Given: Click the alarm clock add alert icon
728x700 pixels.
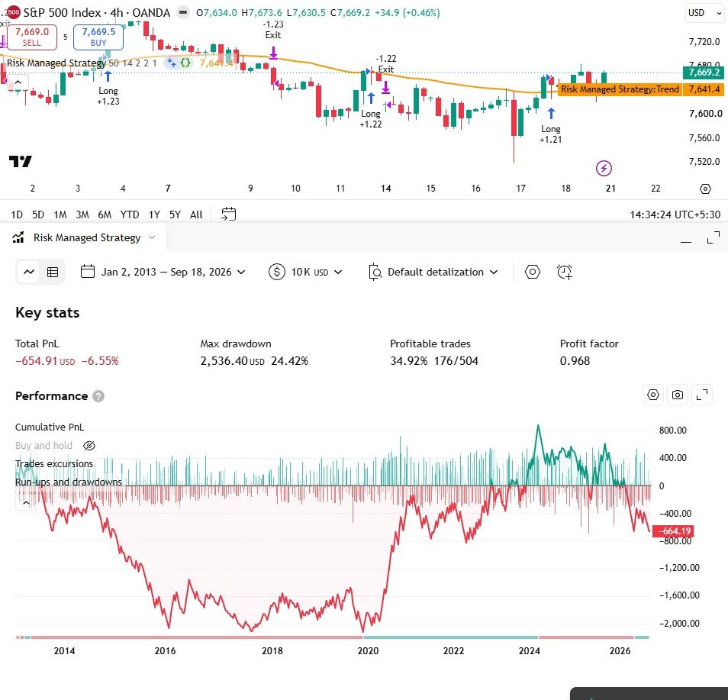Looking at the screenshot, I should 565,272.
